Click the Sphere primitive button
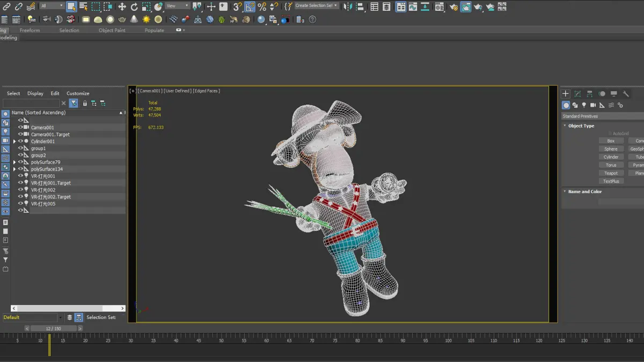644x362 pixels. pos(611,149)
